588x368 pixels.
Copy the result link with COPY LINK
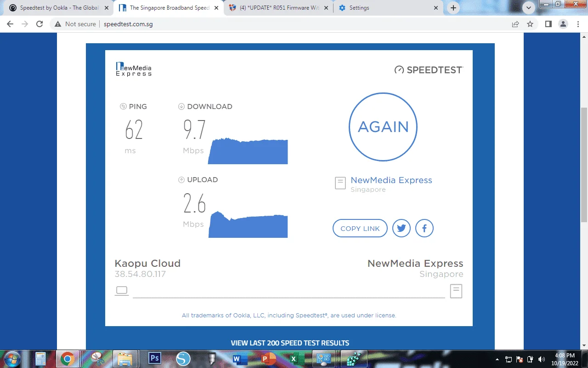point(360,229)
